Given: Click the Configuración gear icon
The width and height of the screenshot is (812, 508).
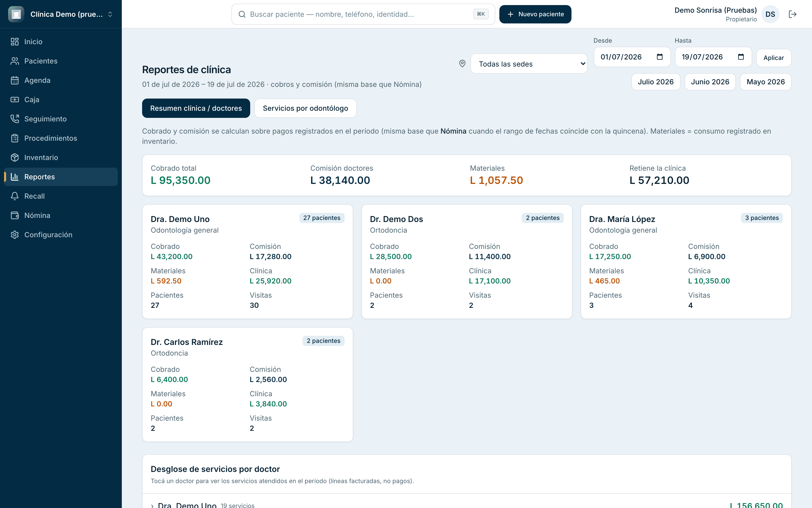Looking at the screenshot, I should point(14,235).
